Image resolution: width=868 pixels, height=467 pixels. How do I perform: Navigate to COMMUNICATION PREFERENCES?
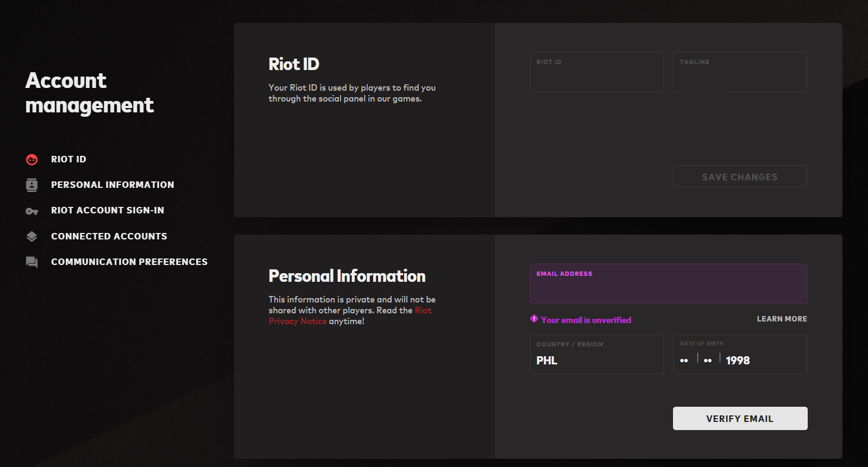(x=129, y=262)
